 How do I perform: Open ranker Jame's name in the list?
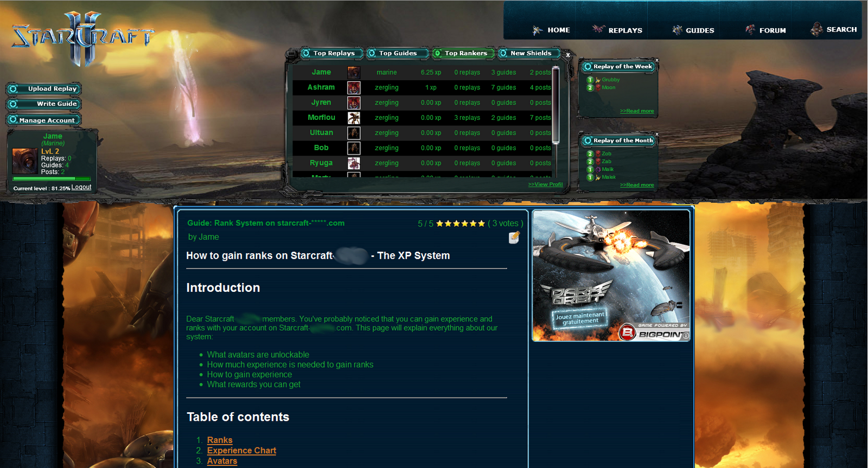[321, 72]
